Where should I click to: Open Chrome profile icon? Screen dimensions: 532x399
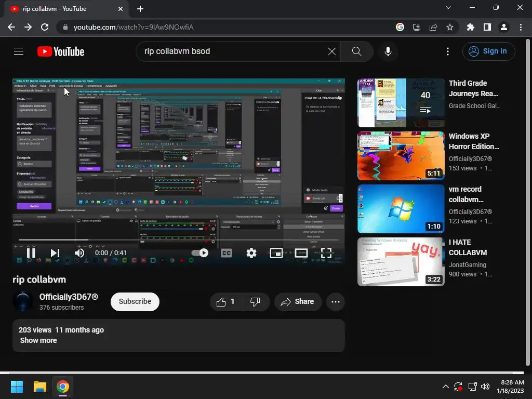coord(504,27)
